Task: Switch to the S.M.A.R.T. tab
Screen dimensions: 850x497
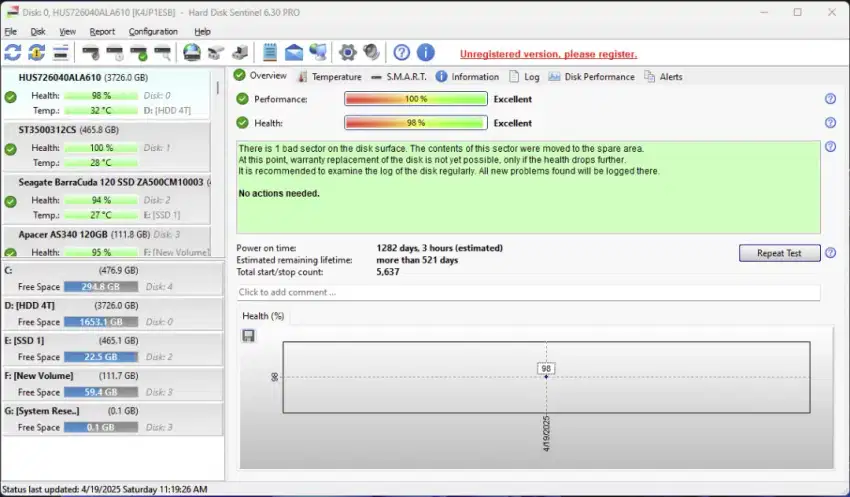Action: pyautogui.click(x=399, y=76)
